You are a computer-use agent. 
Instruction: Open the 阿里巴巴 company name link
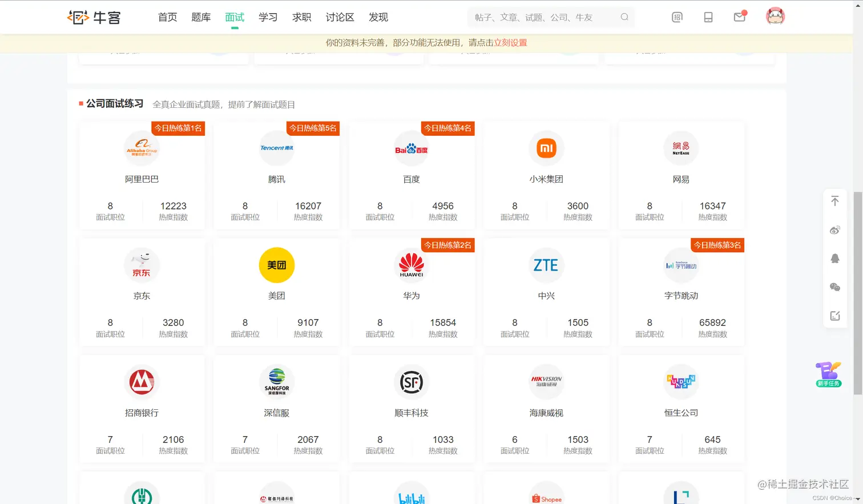point(142,179)
